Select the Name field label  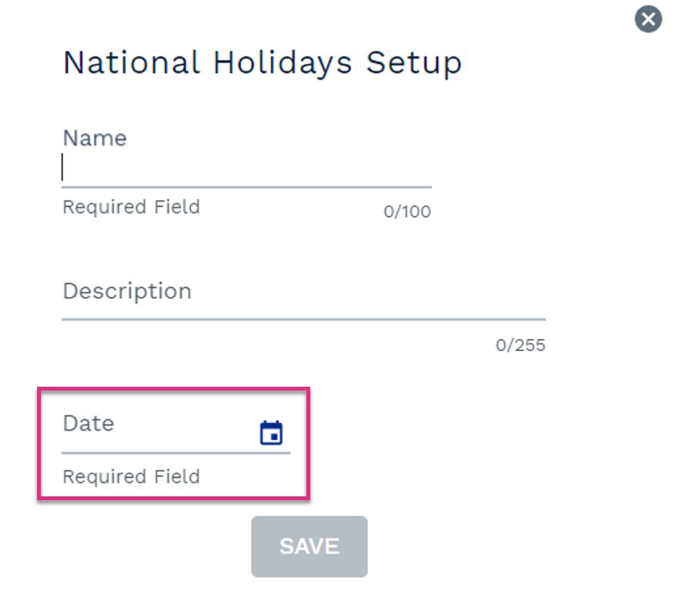click(x=95, y=138)
